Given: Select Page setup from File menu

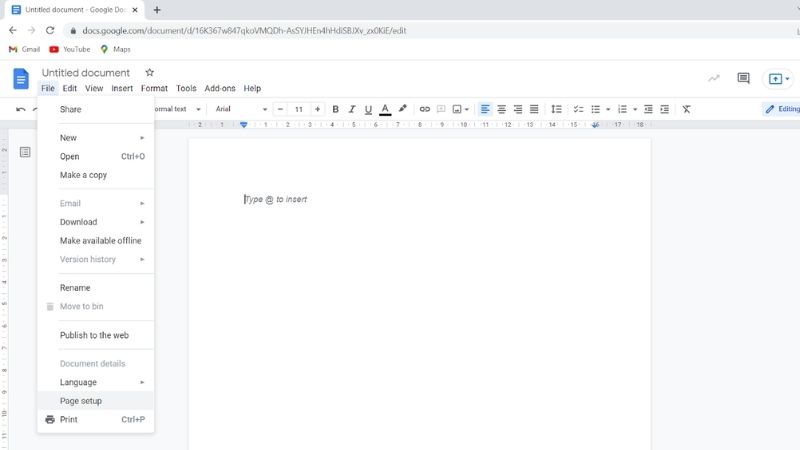Looking at the screenshot, I should click(x=81, y=401).
